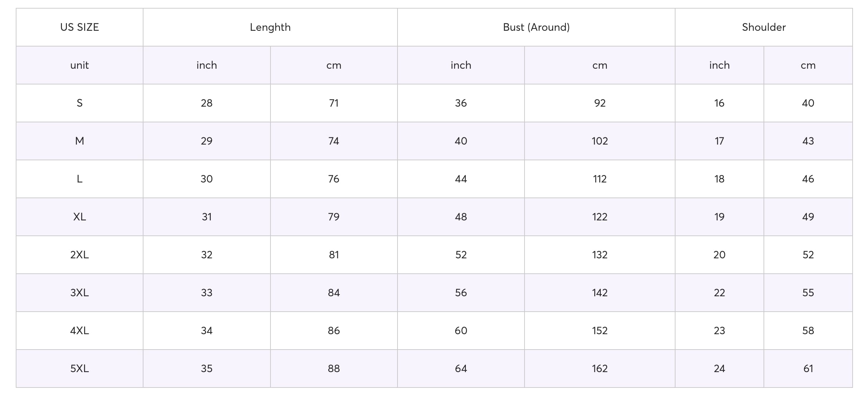Select the Lenghth column header

click(270, 27)
